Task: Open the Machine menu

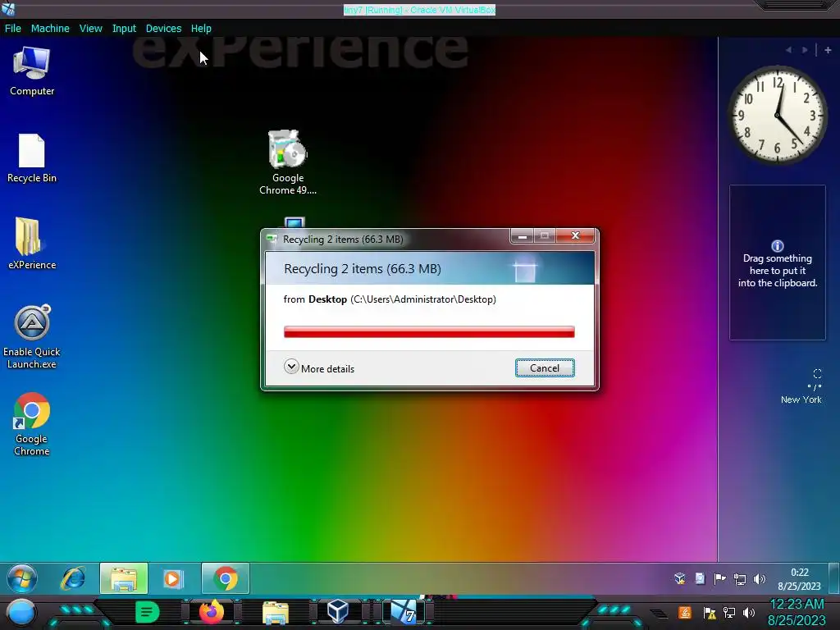Action: pyautogui.click(x=50, y=29)
